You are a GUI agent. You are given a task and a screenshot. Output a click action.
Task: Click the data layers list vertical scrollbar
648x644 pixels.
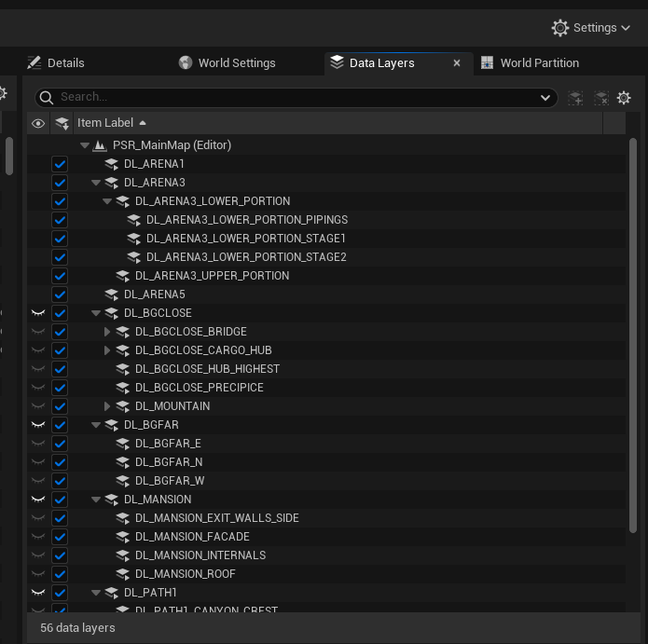(633, 336)
